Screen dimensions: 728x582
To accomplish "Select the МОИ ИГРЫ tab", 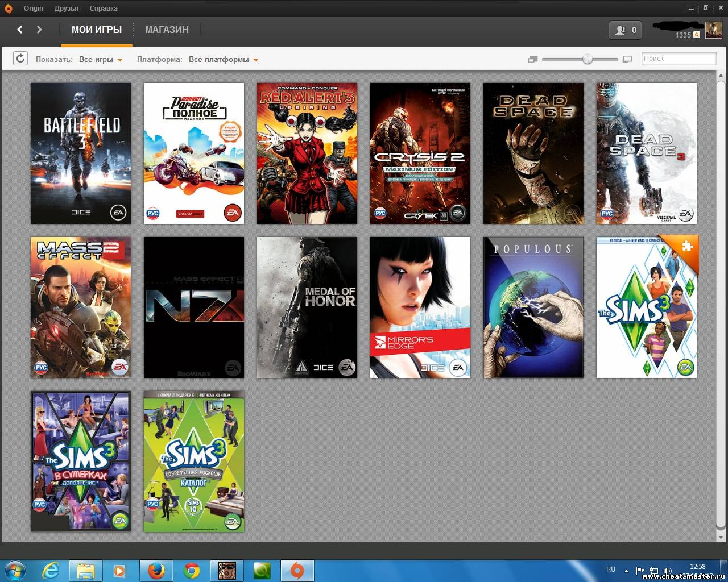I will coord(97,30).
